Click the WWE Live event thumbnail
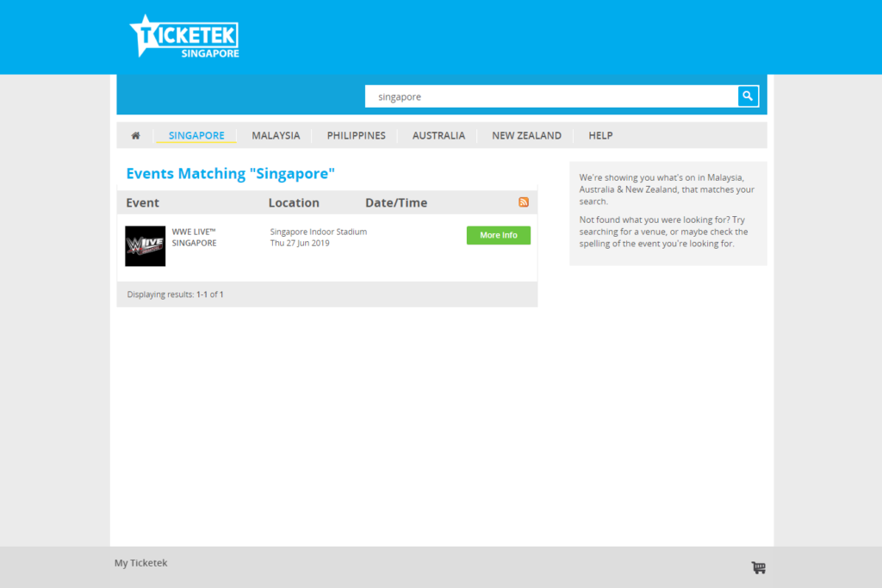This screenshot has height=588, width=882. tap(145, 246)
